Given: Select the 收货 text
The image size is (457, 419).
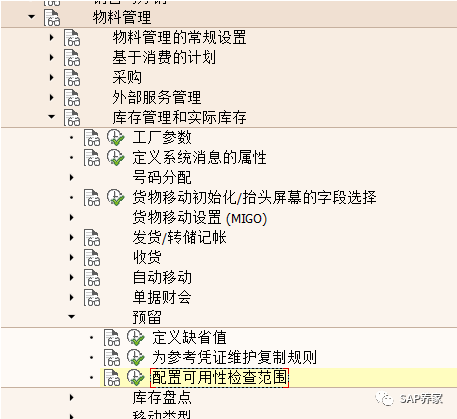Looking at the screenshot, I should 147,257.
